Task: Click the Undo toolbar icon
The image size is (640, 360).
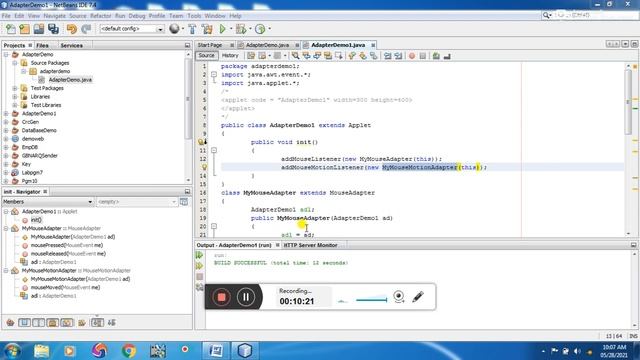Action: [72, 29]
